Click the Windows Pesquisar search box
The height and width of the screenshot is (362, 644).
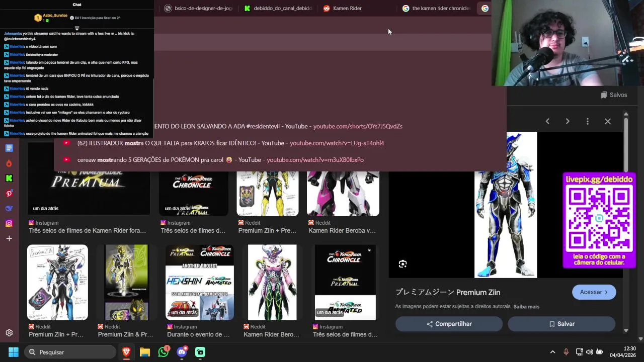click(70, 352)
